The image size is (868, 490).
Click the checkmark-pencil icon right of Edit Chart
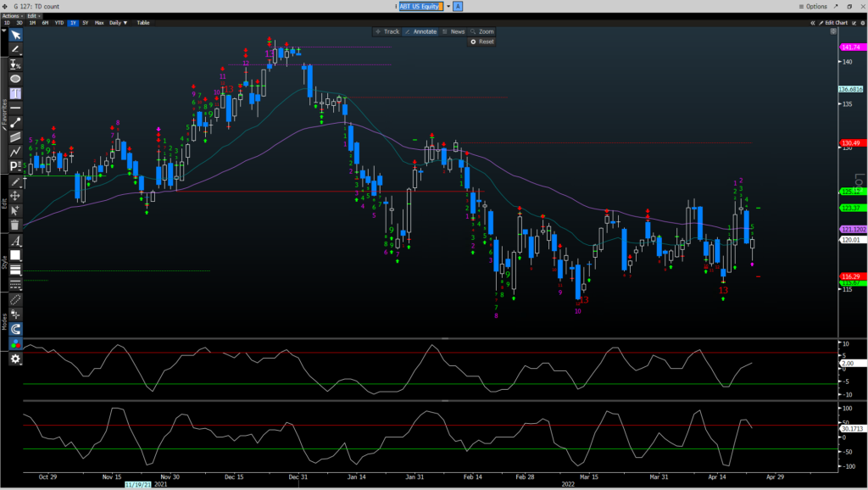(854, 23)
